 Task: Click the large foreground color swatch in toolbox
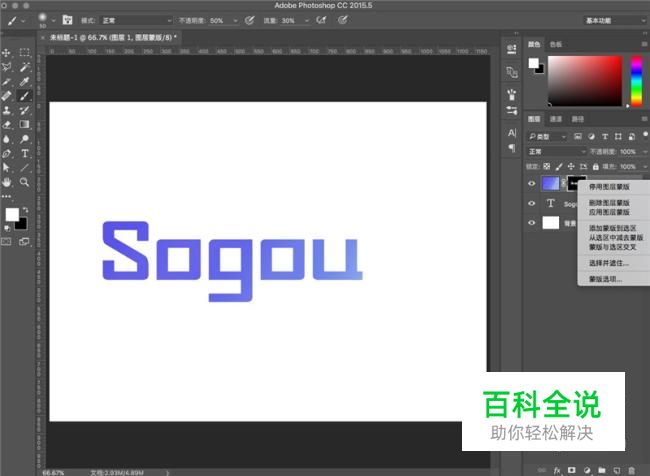(12, 214)
